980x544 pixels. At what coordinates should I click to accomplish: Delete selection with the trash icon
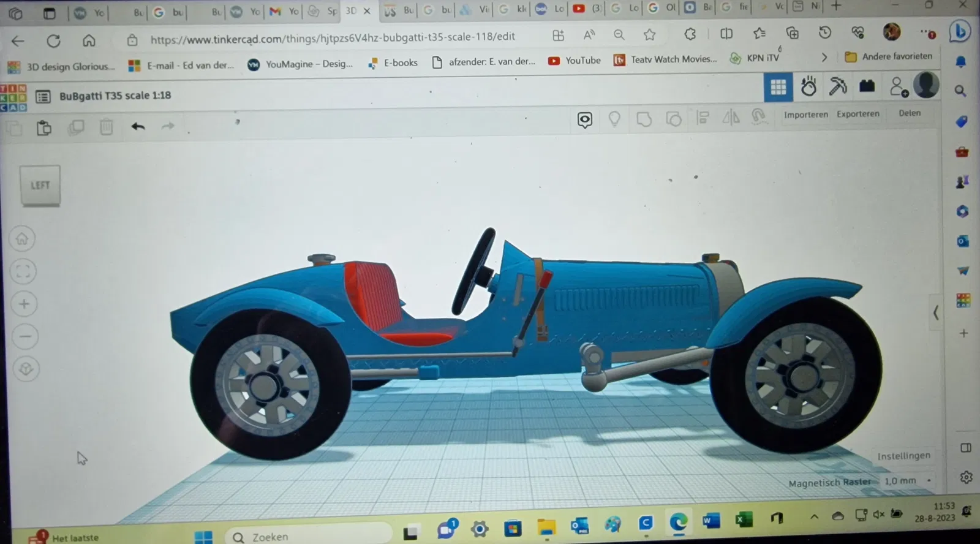coord(107,127)
